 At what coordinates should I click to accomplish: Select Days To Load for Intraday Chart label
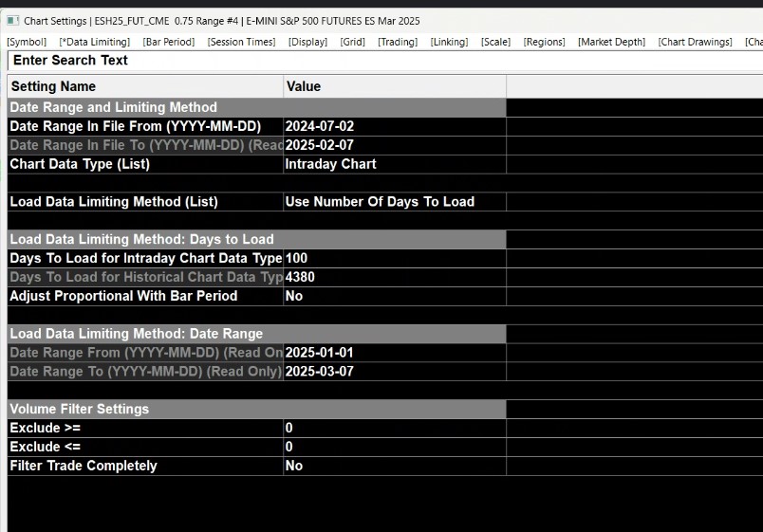coord(145,259)
